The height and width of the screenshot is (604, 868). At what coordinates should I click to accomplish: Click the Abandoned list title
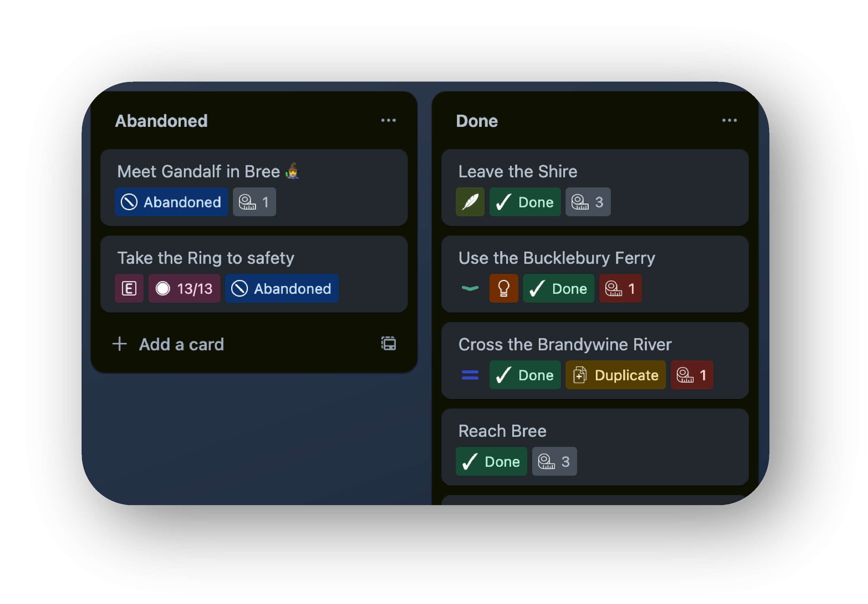tap(161, 121)
